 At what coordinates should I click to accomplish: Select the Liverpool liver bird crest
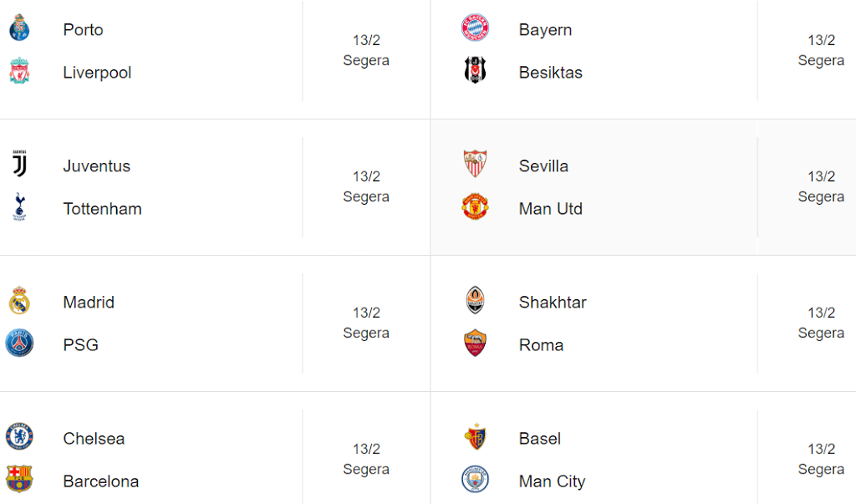(x=19, y=72)
